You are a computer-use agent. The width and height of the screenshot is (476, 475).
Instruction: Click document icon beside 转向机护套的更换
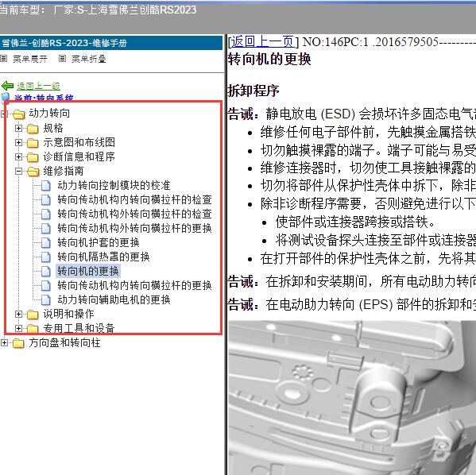(46, 242)
